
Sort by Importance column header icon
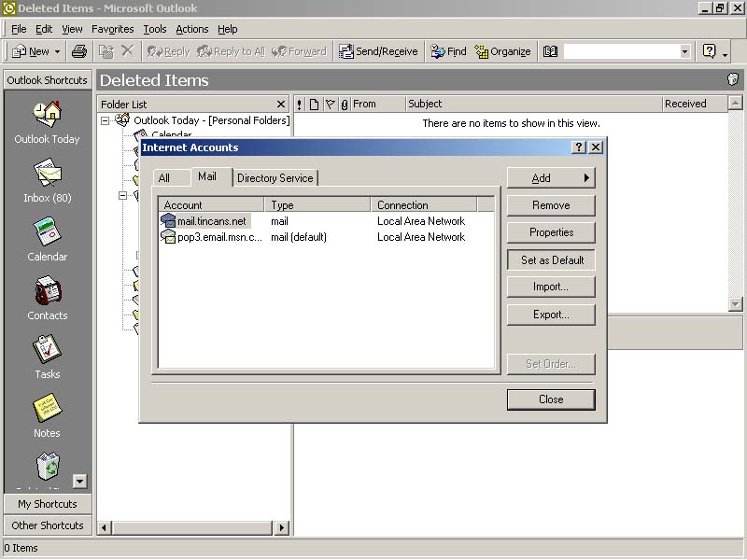point(299,104)
